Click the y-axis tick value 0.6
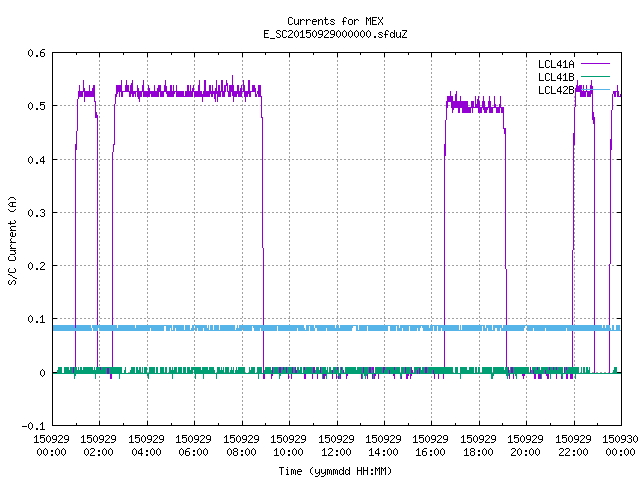Image resolution: width=640 pixels, height=480 pixels. tap(36, 53)
